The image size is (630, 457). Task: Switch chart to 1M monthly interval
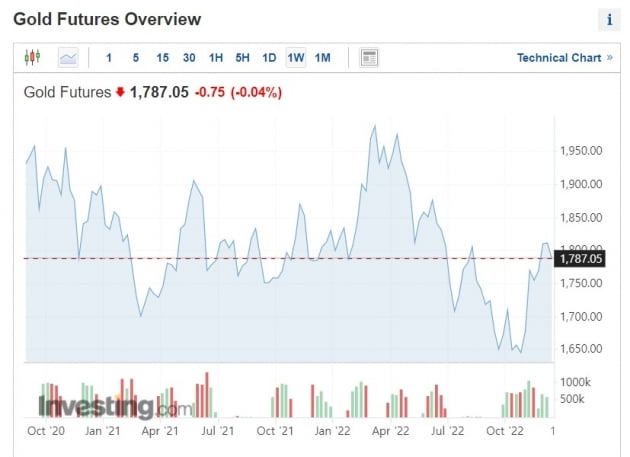[322, 58]
